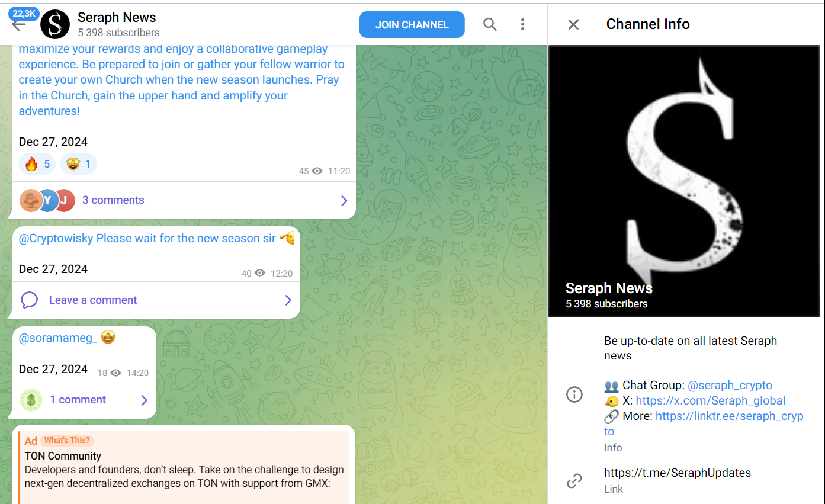Open the 1 comment thread
The width and height of the screenshot is (825, 504).
tap(78, 400)
